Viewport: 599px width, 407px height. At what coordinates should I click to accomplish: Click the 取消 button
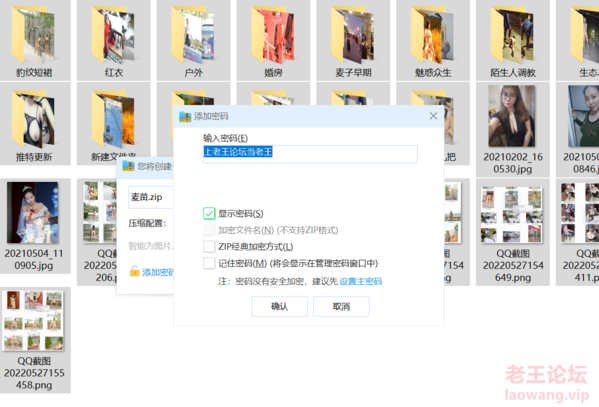pyautogui.click(x=341, y=306)
